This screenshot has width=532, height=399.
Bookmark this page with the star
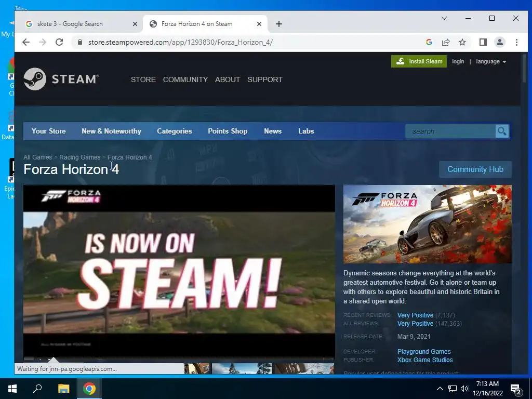click(462, 42)
